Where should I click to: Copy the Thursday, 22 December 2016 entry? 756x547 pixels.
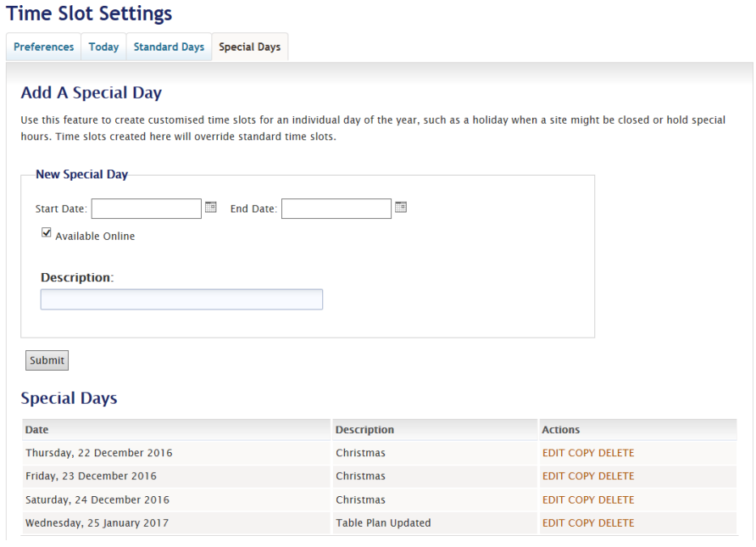[x=581, y=453]
